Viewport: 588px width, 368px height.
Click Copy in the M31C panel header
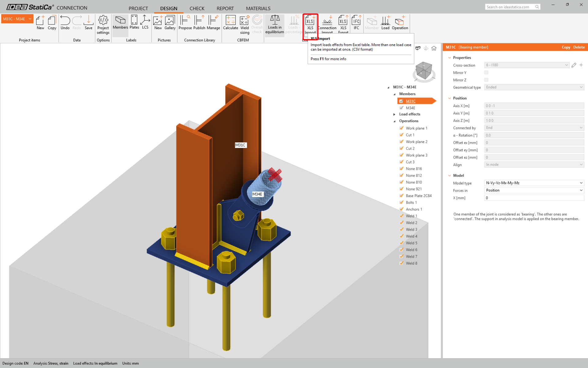point(566,47)
